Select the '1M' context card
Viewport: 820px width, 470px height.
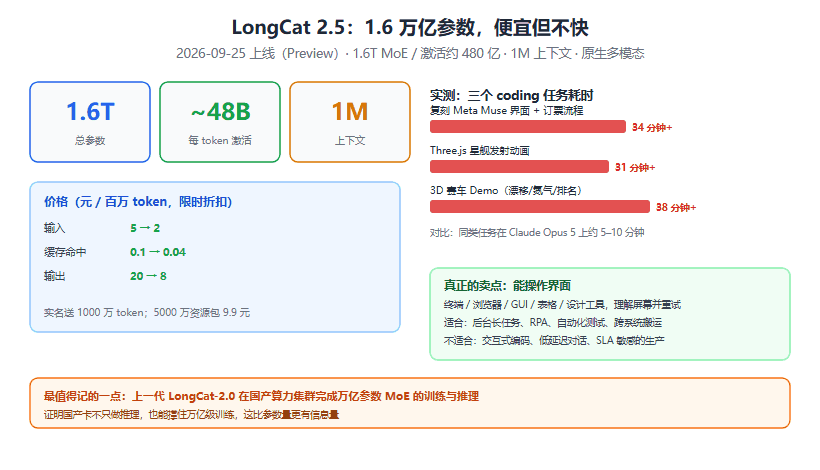350,122
